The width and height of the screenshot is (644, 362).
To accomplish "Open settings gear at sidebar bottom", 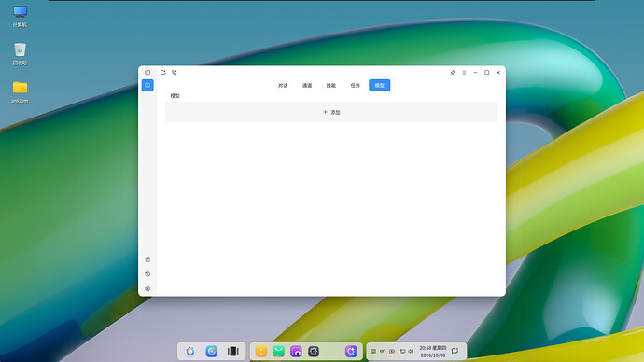I will [147, 289].
